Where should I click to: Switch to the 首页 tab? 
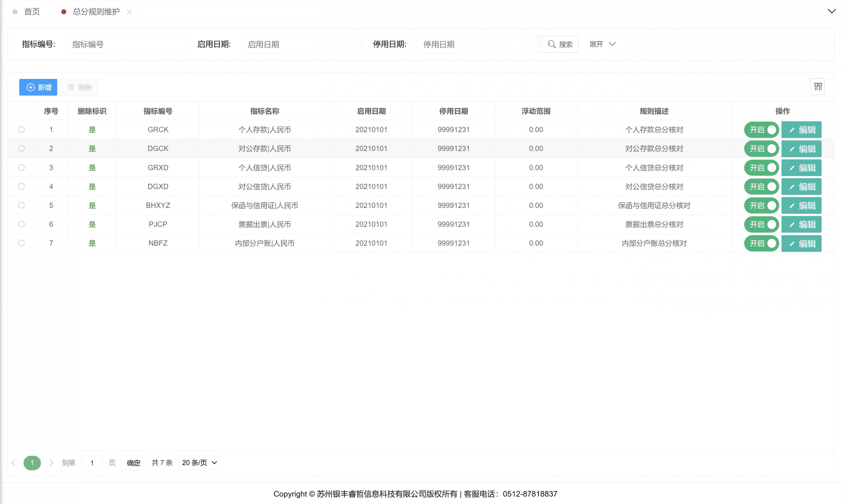point(31,12)
